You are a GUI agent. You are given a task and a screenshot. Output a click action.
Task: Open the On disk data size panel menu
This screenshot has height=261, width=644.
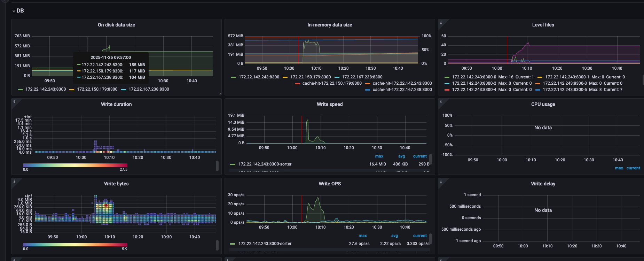(x=116, y=25)
